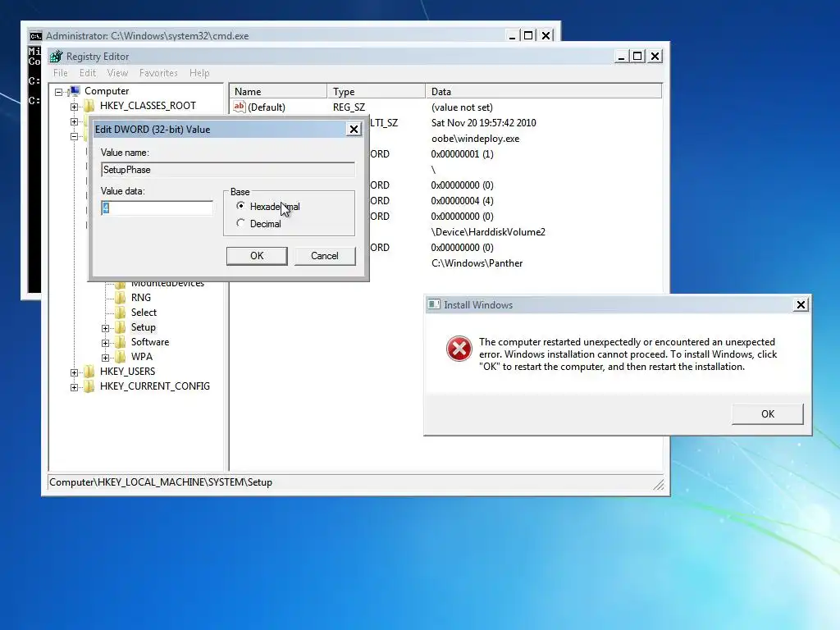The image size is (840, 630).
Task: Select the (Default) value name
Action: [x=267, y=107]
